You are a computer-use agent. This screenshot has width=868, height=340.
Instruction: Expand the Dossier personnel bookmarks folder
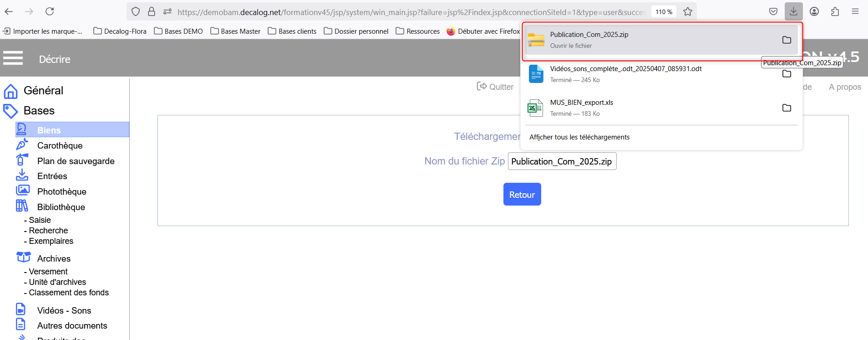click(x=356, y=31)
